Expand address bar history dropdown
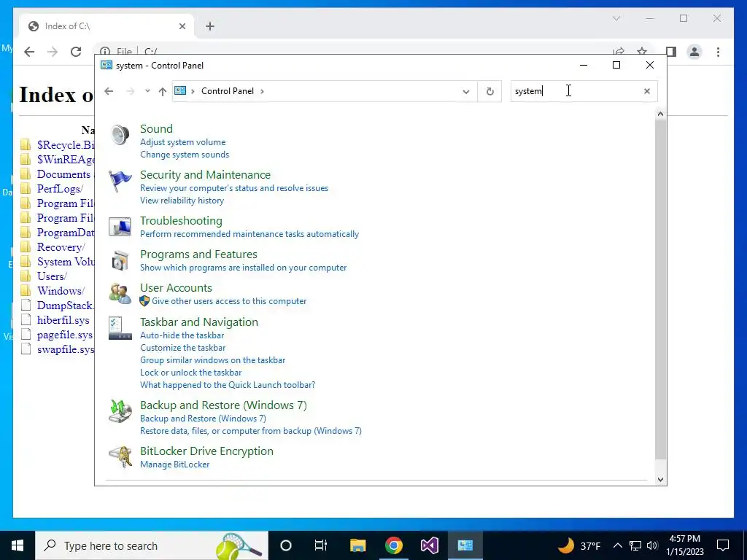747x560 pixels. tap(466, 91)
